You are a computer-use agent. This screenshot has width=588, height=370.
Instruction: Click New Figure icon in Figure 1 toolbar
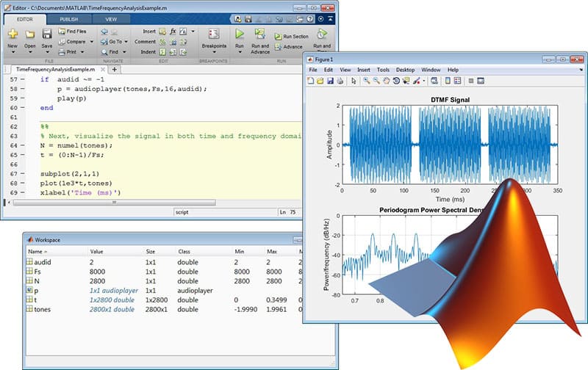coord(310,81)
